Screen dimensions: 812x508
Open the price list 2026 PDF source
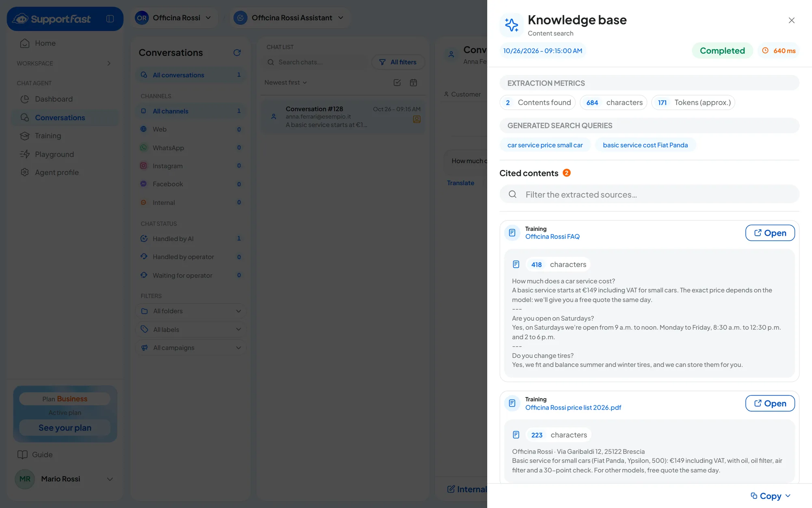[x=770, y=404]
